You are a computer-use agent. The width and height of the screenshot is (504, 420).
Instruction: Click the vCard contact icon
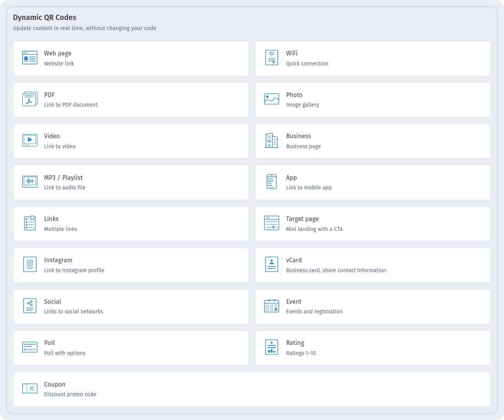[272, 264]
